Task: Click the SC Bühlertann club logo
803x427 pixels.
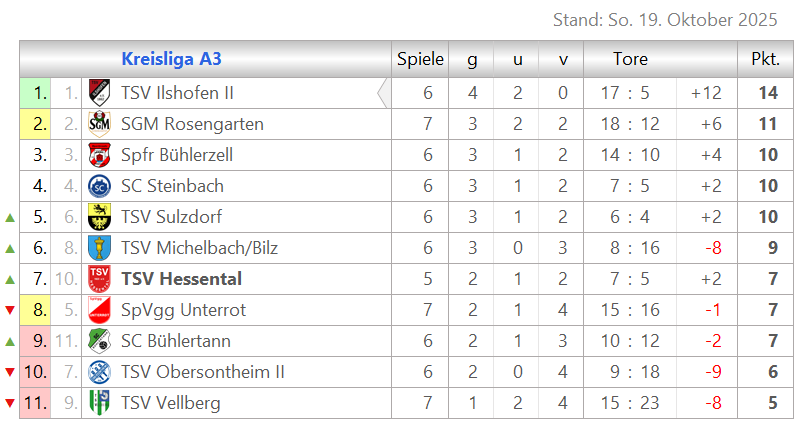Action: [99, 341]
